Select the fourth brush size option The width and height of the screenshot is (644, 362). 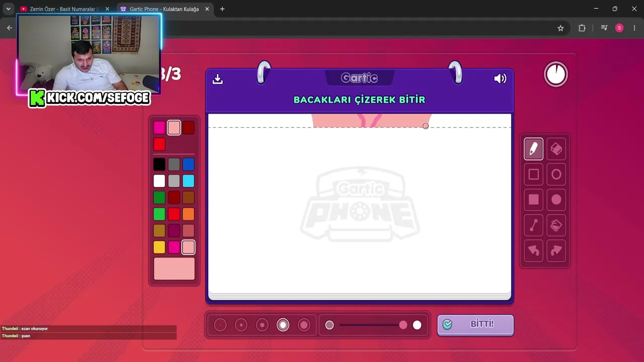click(x=283, y=325)
